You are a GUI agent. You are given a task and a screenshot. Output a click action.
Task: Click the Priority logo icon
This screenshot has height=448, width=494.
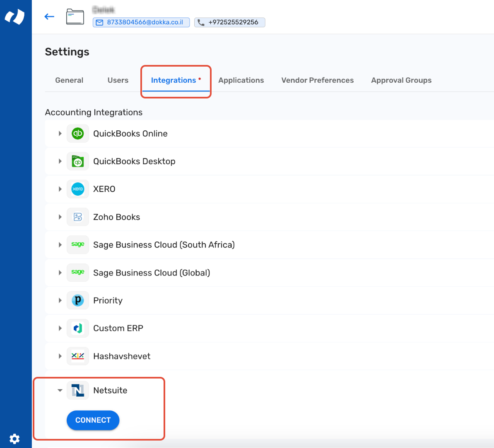[x=78, y=300]
